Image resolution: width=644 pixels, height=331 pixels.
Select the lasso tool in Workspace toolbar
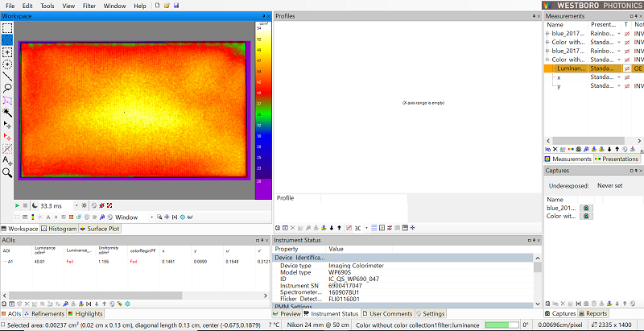tap(7, 89)
